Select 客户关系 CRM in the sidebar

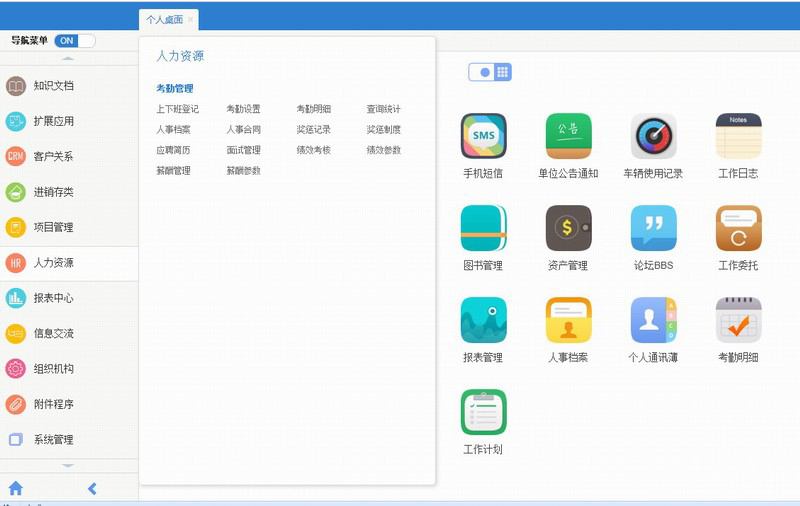[53, 157]
